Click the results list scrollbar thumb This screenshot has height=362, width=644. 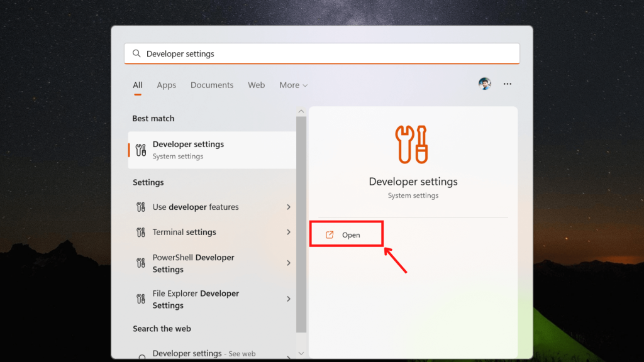point(301,224)
